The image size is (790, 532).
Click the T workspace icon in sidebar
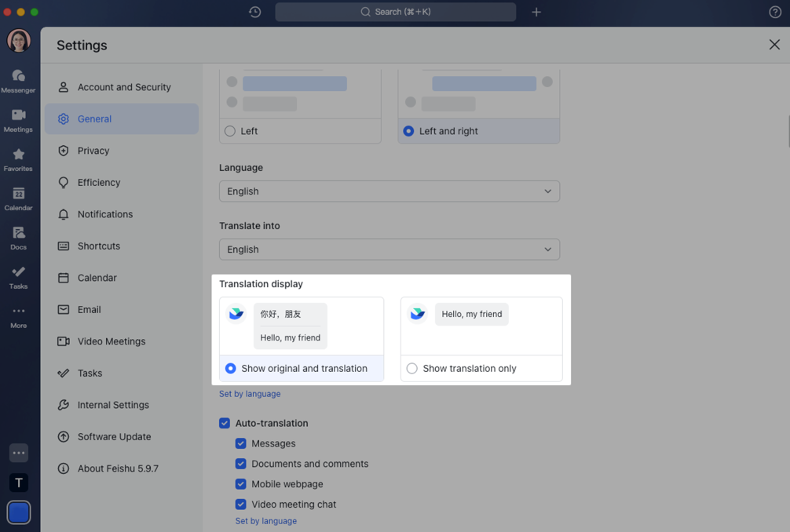19,483
